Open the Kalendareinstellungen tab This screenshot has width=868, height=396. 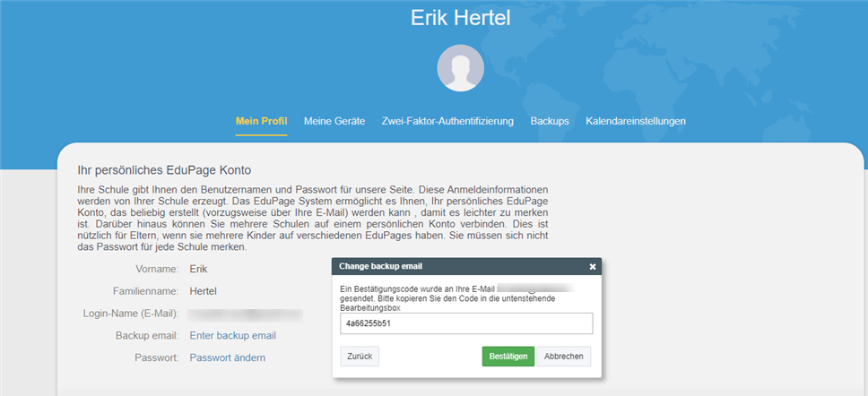point(636,121)
